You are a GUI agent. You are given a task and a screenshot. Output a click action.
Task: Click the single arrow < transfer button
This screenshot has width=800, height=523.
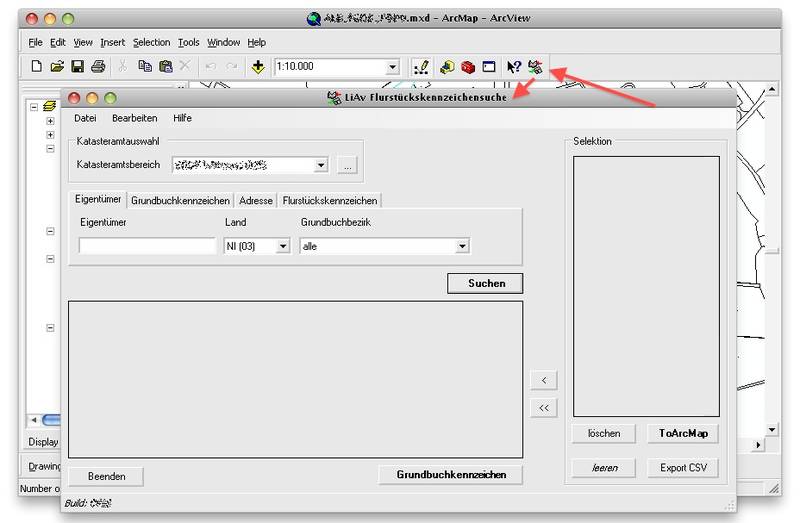click(x=544, y=380)
